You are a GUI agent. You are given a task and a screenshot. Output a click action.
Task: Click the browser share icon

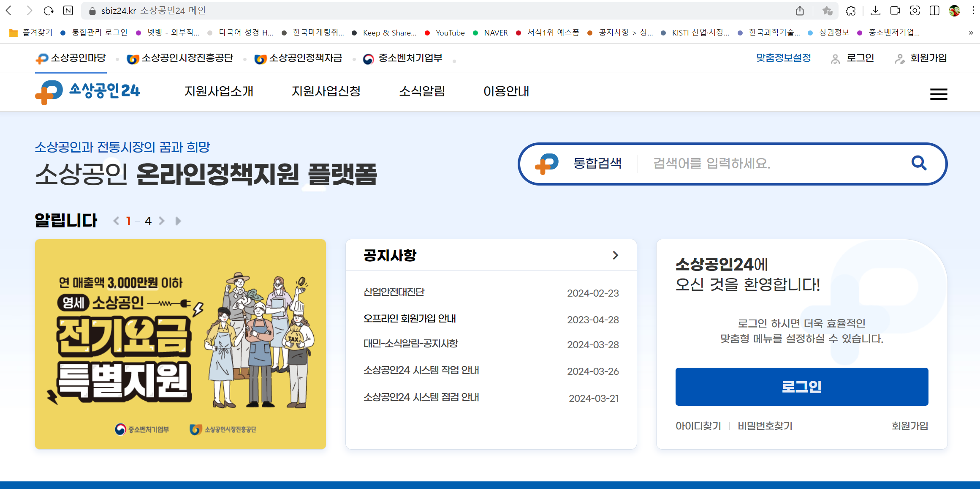(800, 11)
